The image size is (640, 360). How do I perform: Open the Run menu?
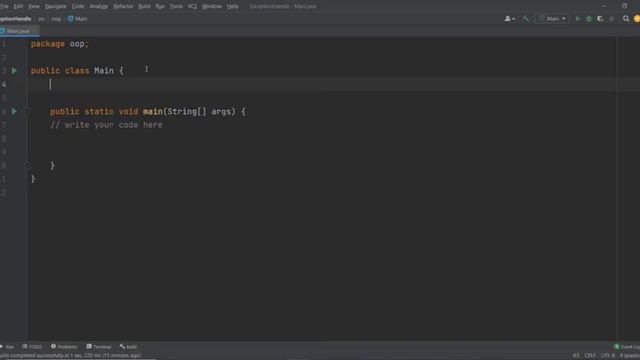pos(160,6)
